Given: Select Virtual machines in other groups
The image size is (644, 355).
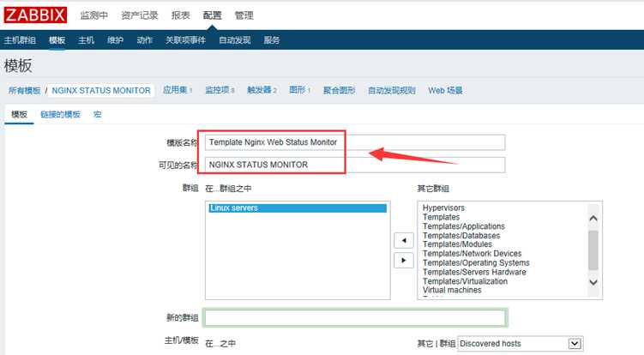Looking at the screenshot, I should pos(452,290).
